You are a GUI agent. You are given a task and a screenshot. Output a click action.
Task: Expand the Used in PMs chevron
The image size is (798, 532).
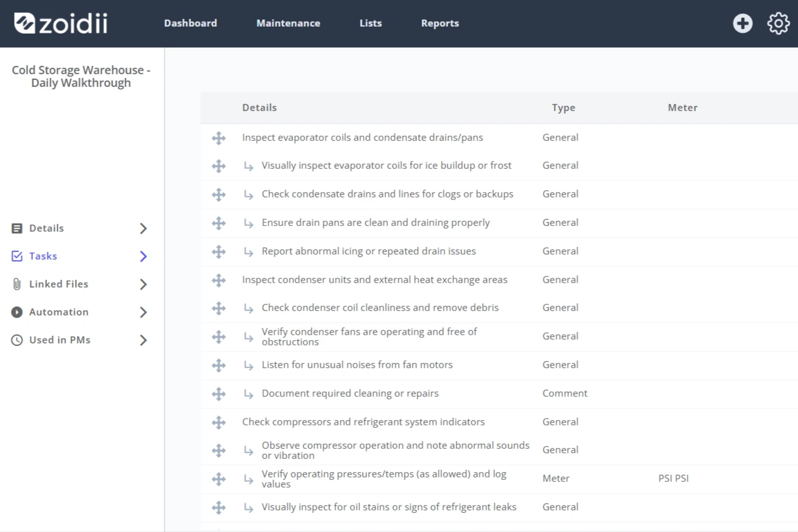(x=143, y=340)
